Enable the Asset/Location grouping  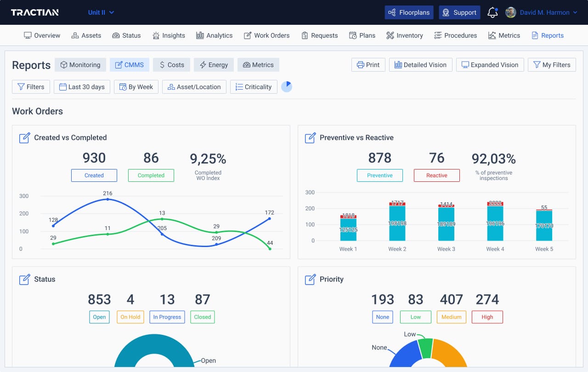[x=194, y=86]
